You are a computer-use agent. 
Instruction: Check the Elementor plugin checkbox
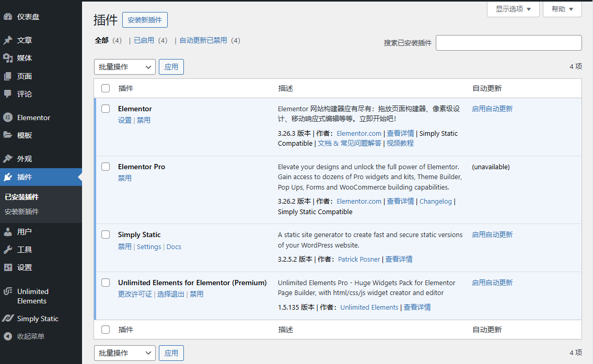click(x=106, y=109)
